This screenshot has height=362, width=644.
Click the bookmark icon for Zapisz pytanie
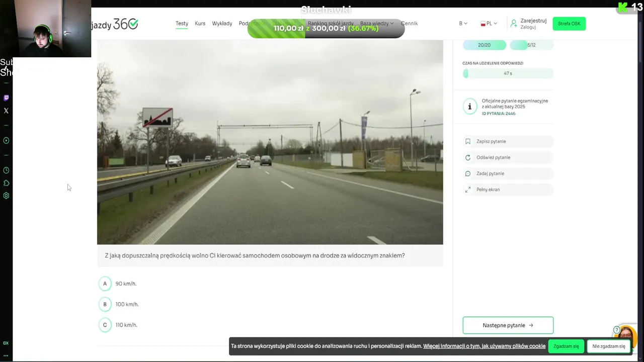pos(468,141)
